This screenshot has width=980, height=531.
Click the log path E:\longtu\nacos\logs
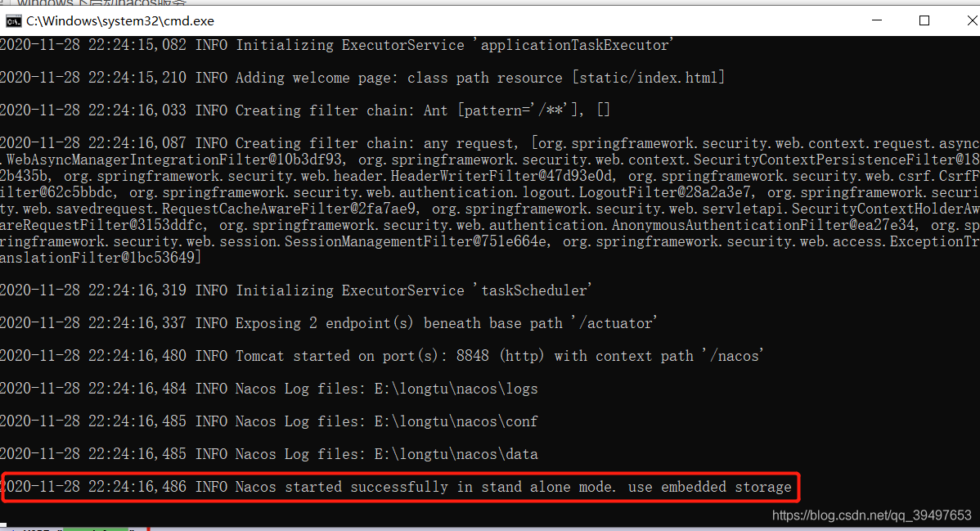tap(456, 389)
